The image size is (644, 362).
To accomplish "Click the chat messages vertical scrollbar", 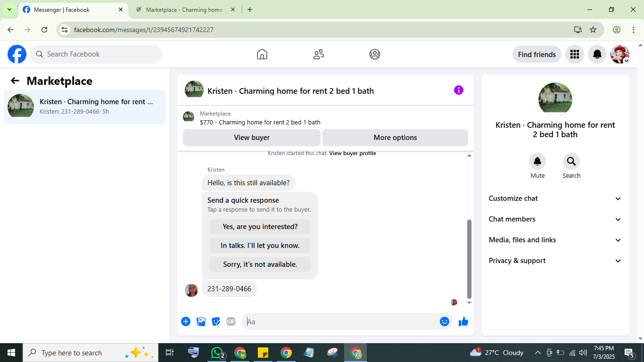I will pos(469,259).
